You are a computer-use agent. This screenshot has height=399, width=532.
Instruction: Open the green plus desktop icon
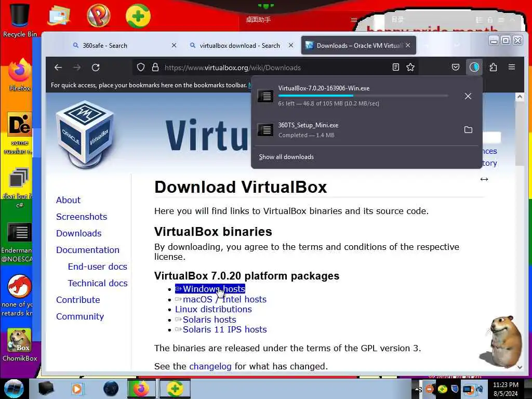(138, 16)
